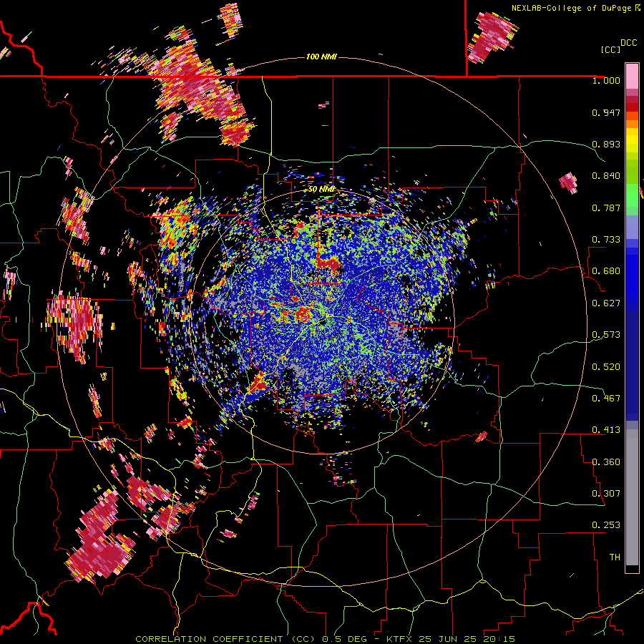
Task: Click the [CC] legend unit label
Action: pos(610,49)
